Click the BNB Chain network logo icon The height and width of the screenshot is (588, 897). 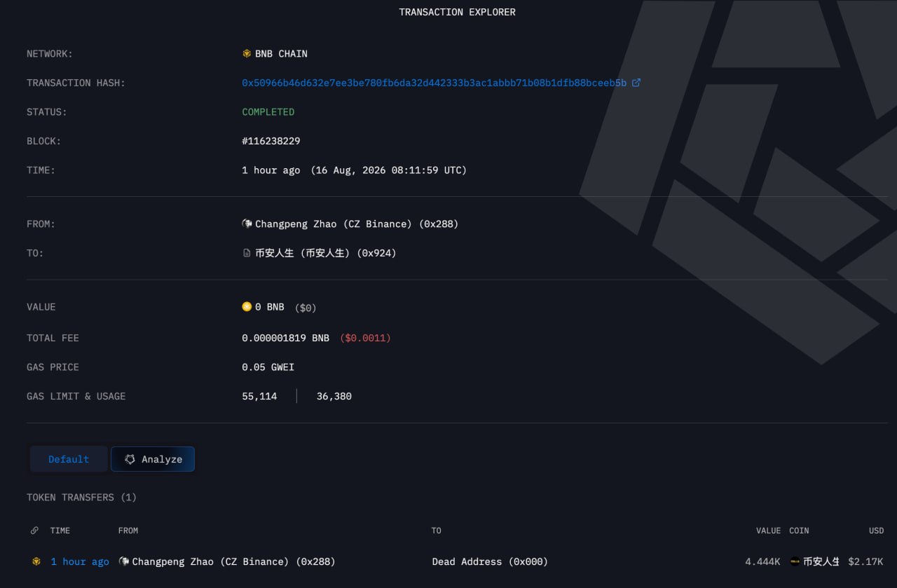pyautogui.click(x=247, y=53)
